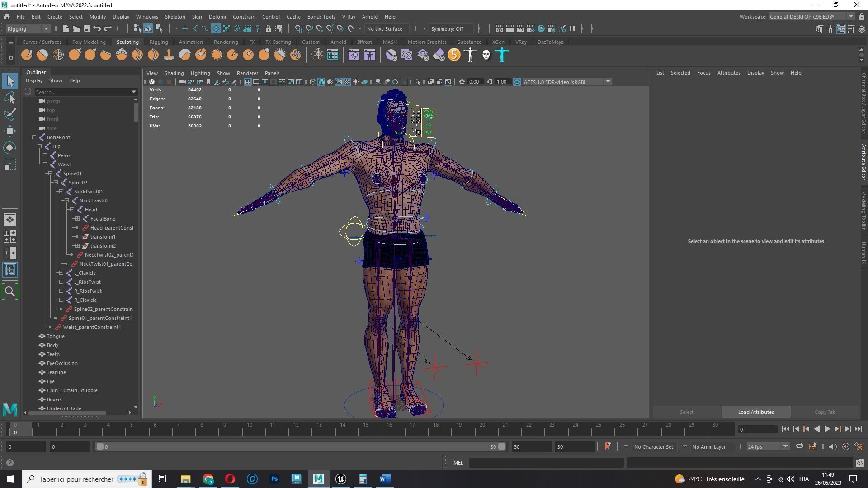Open the 24 fps frame rate dropdown
This screenshot has height=488, width=868.
click(x=768, y=447)
